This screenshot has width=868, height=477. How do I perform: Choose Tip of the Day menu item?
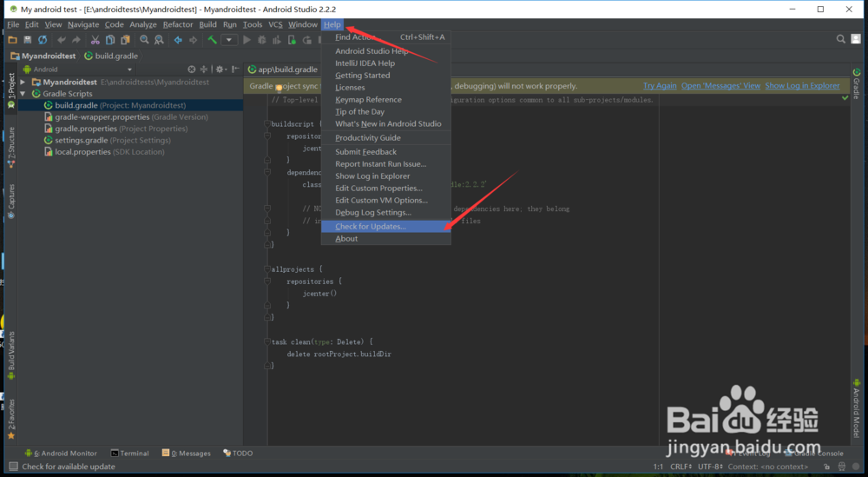[386, 112]
